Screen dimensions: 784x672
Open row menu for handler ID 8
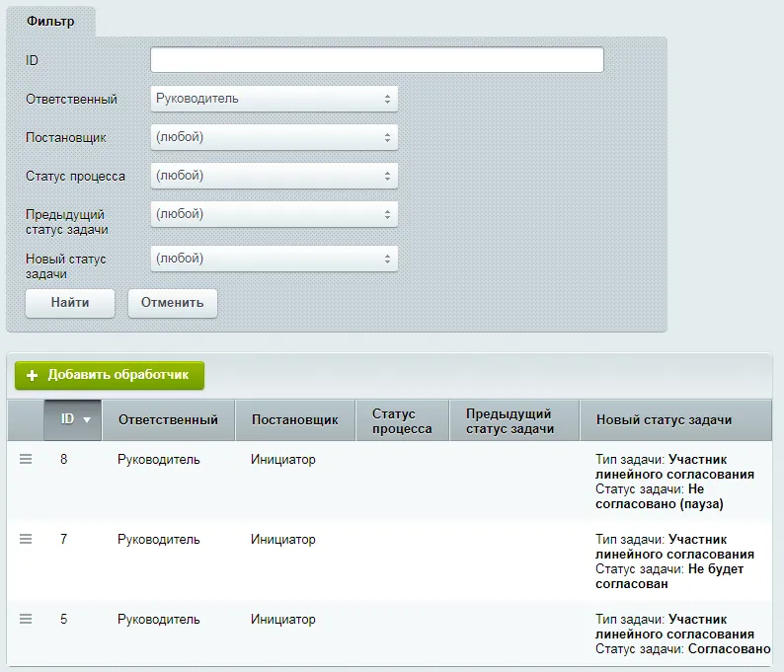26,459
